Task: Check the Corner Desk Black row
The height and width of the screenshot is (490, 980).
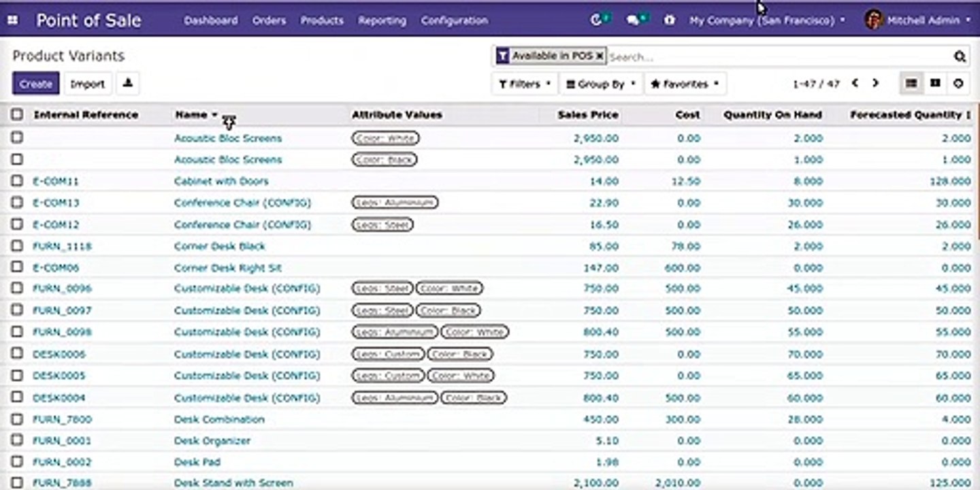Action: tap(17, 245)
